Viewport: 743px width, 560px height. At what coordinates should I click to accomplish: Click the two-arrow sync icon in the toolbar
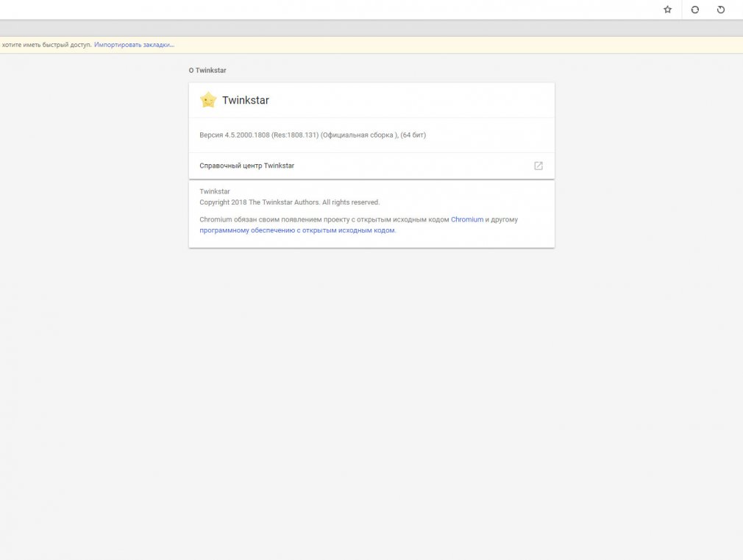coord(694,10)
